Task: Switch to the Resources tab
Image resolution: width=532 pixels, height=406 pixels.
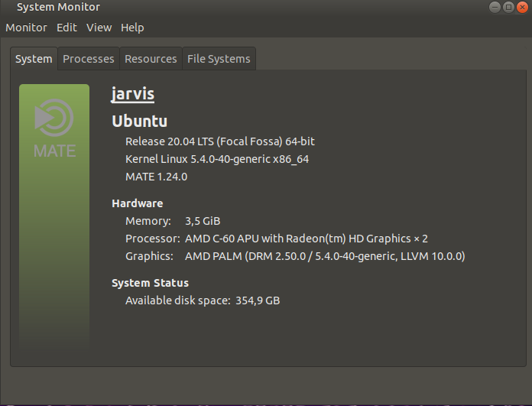Action: coord(151,59)
